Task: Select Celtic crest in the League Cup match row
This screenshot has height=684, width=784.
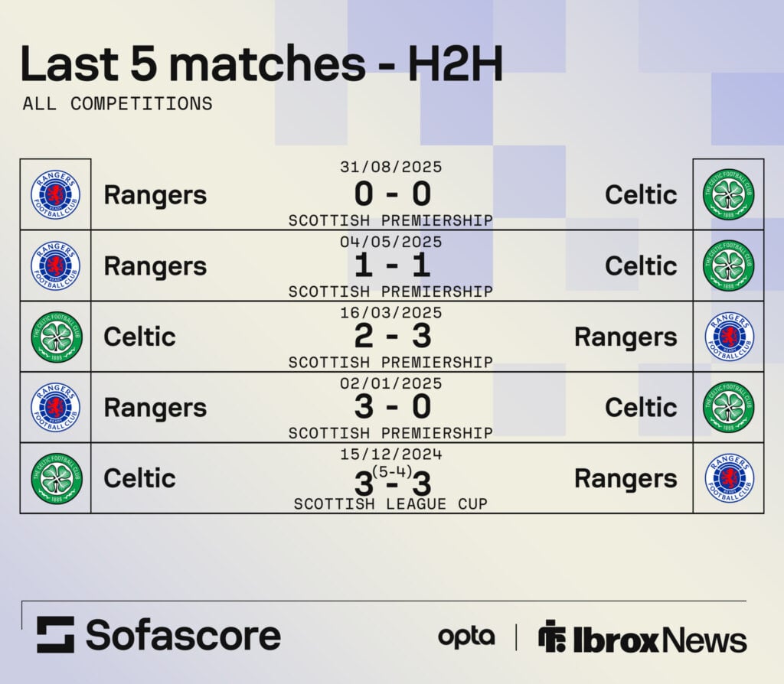Action: point(56,478)
